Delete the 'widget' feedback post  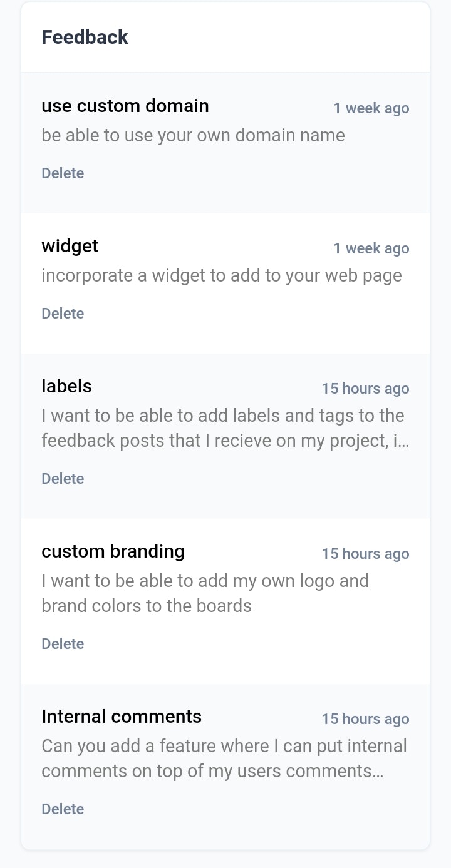pos(63,314)
